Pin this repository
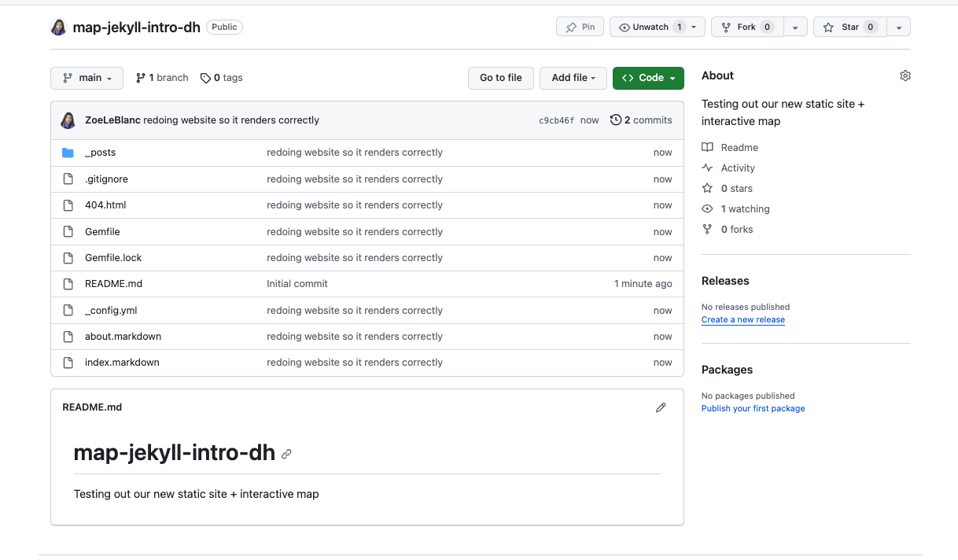 [580, 27]
